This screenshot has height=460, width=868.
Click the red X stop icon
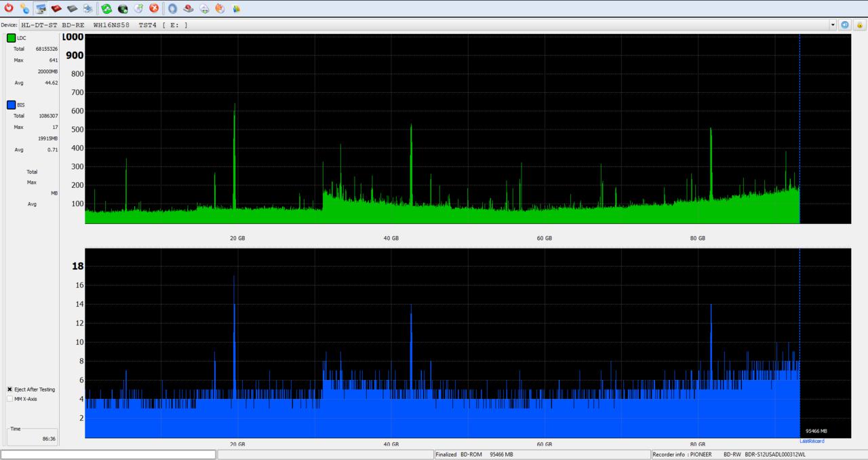pos(154,8)
